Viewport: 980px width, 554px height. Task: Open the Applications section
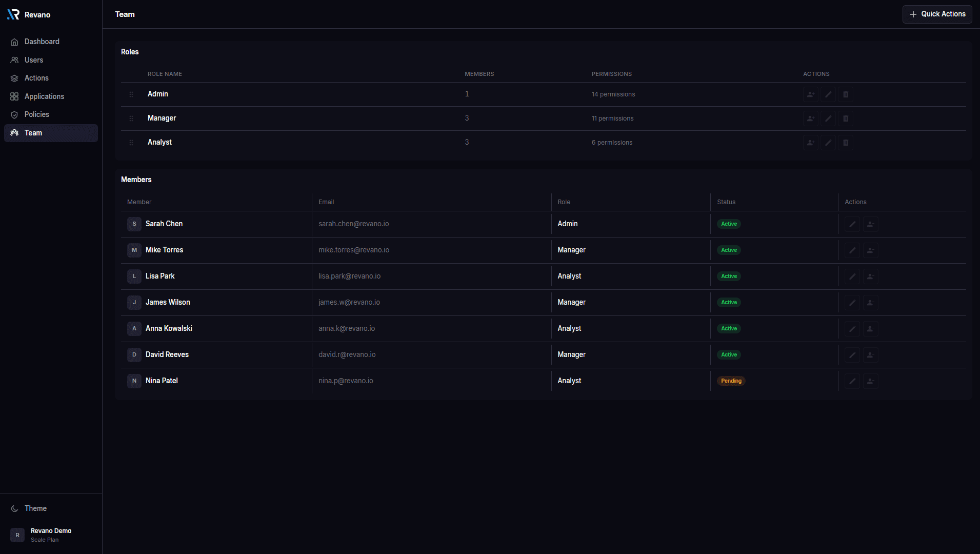click(x=44, y=96)
